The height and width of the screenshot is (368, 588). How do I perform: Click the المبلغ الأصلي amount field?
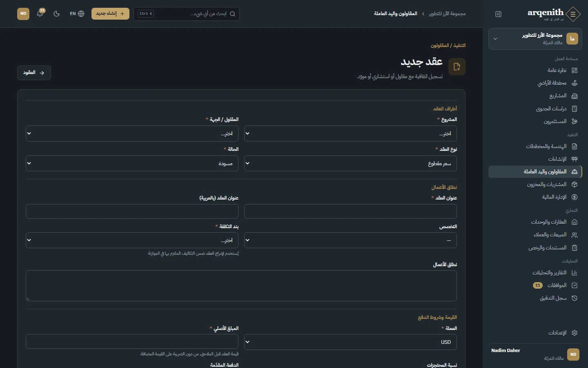coord(132,342)
